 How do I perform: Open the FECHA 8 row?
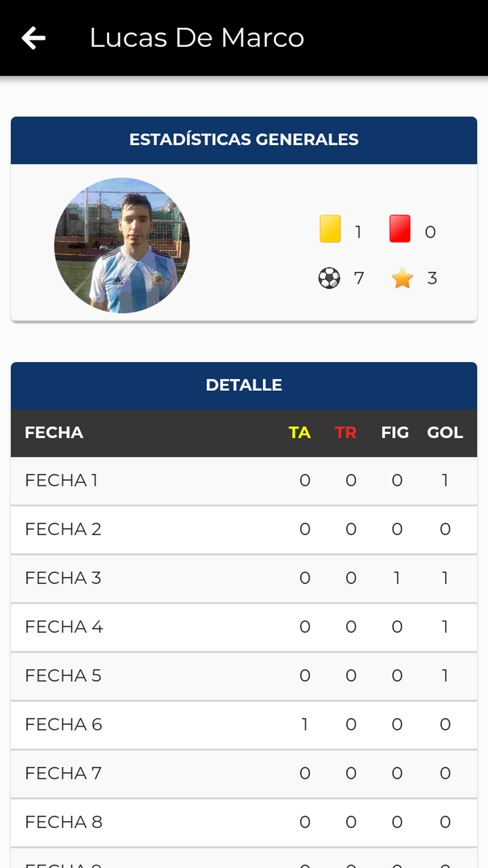point(244,822)
